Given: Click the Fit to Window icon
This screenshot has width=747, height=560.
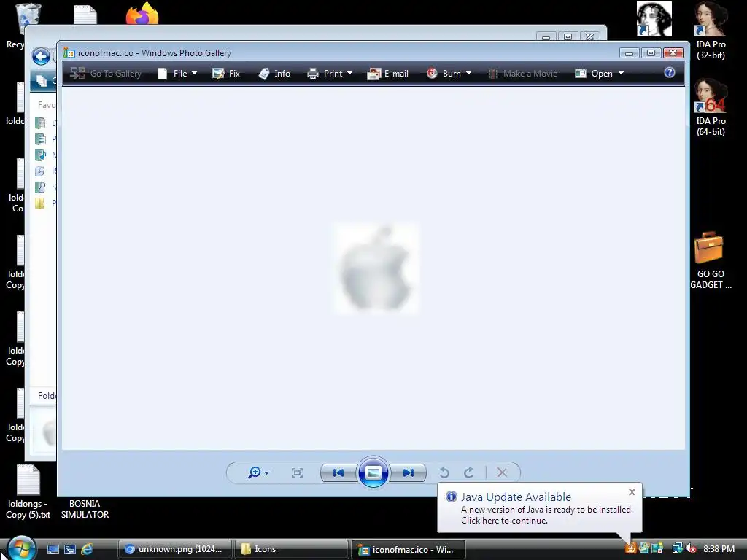Looking at the screenshot, I should [x=297, y=472].
